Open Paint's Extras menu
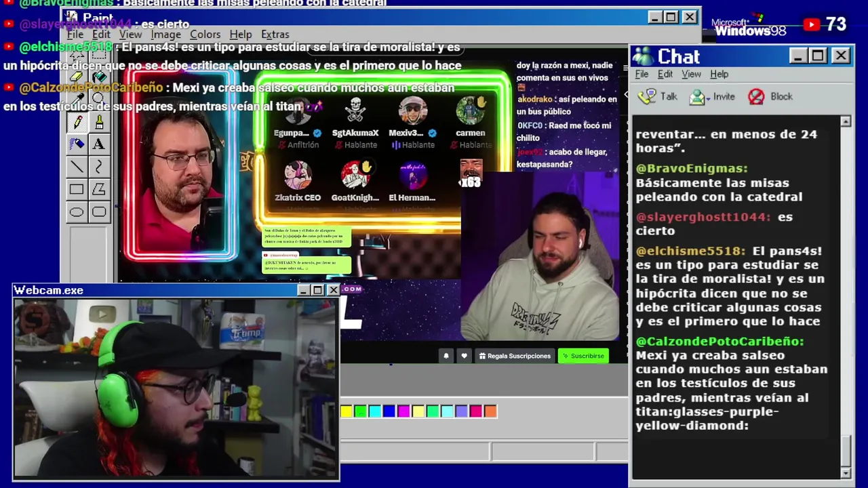 [x=275, y=35]
